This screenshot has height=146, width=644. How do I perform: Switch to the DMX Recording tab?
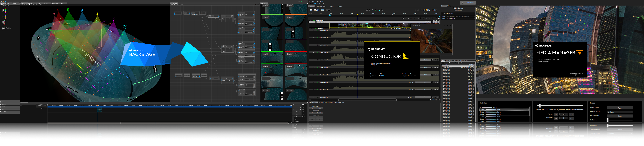321,6
